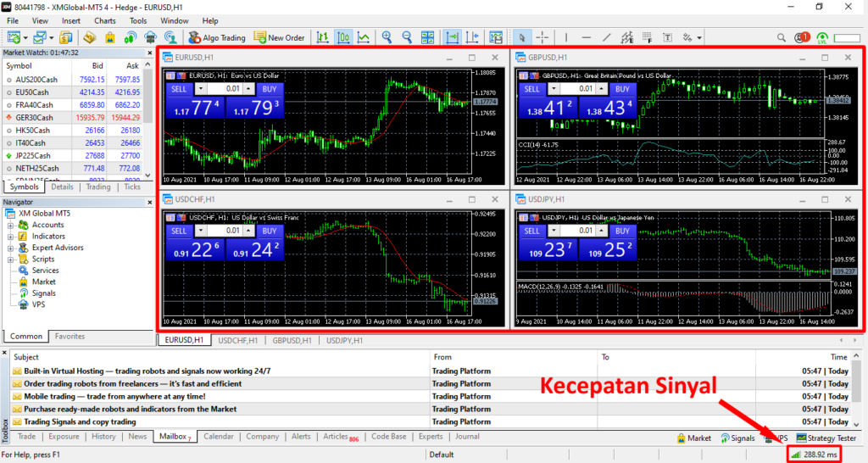This screenshot has width=868, height=463.
Task: Open the Signals icon in toolbar
Action: pos(130,37)
